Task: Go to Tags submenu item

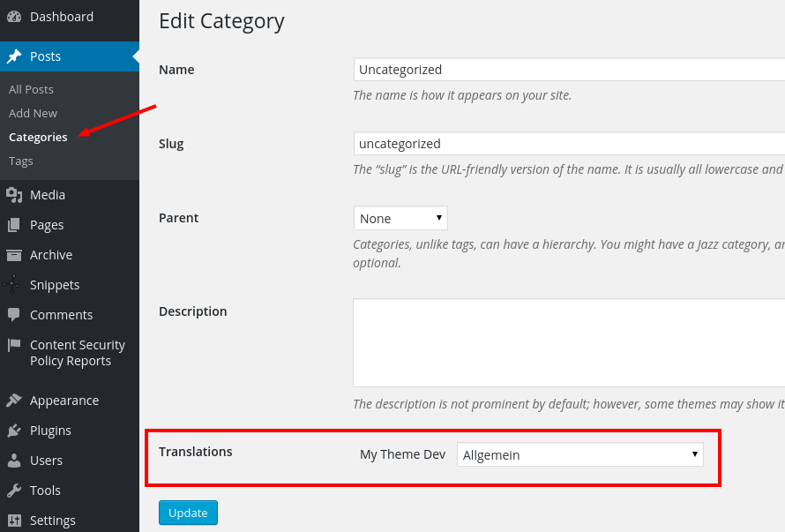Action: pyautogui.click(x=21, y=161)
